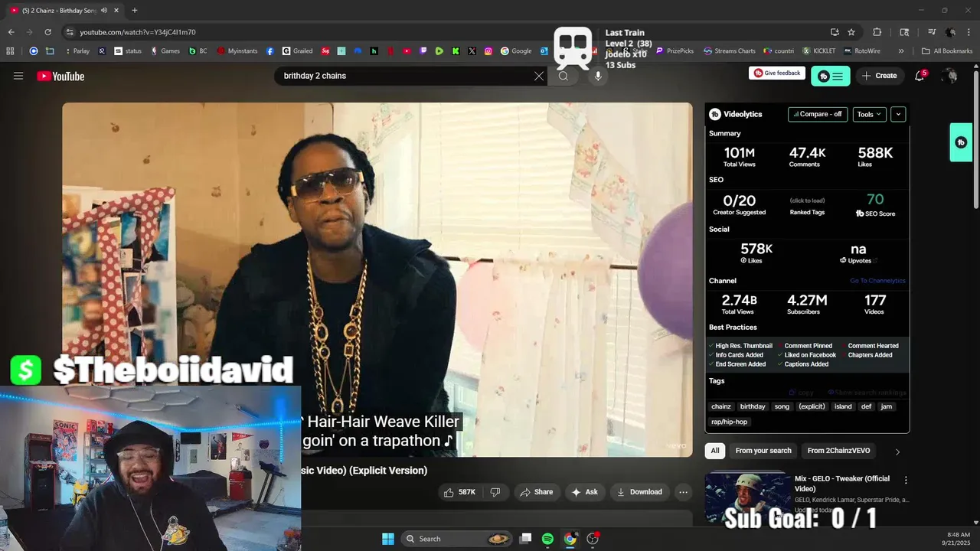Open YouTube notifications bell

[x=920, y=76]
